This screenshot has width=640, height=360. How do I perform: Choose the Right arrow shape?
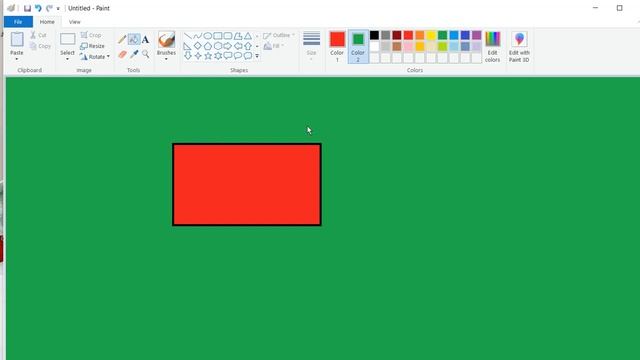point(228,46)
